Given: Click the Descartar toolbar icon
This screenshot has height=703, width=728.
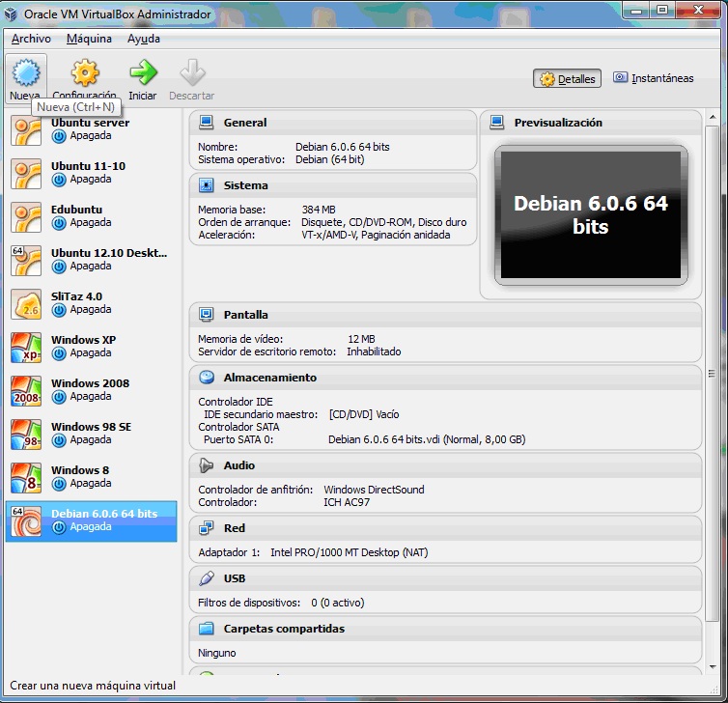Looking at the screenshot, I should point(192,73).
